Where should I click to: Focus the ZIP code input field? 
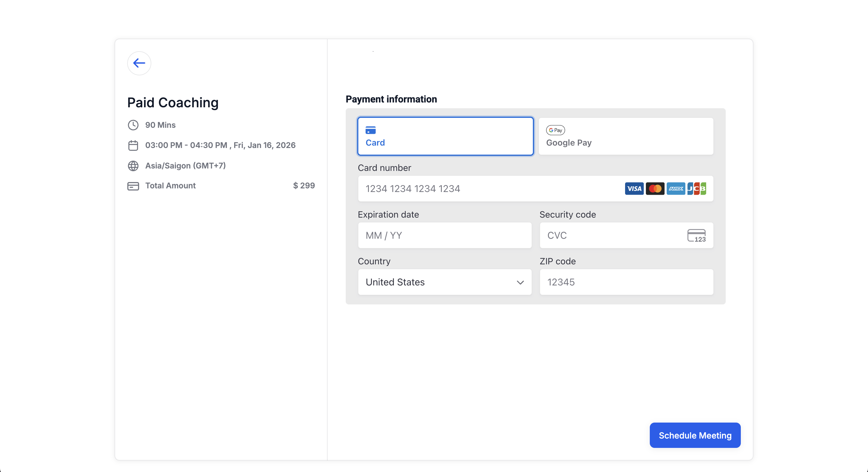pos(626,282)
